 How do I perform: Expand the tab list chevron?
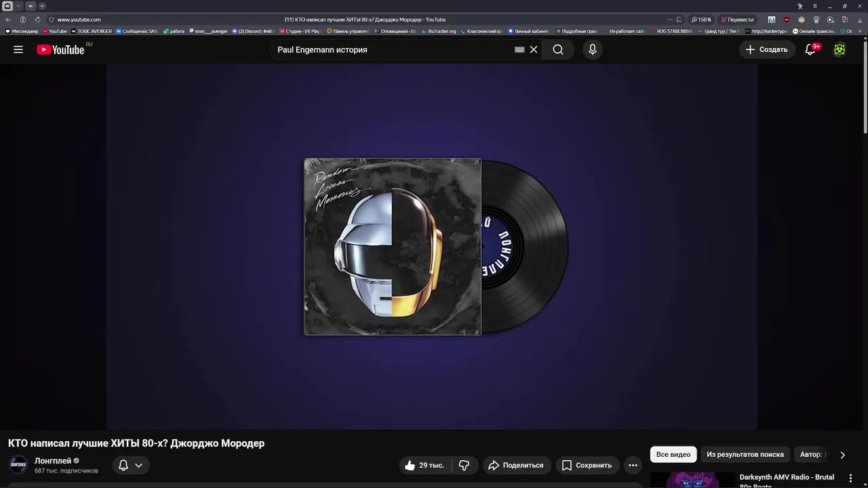(18, 6)
